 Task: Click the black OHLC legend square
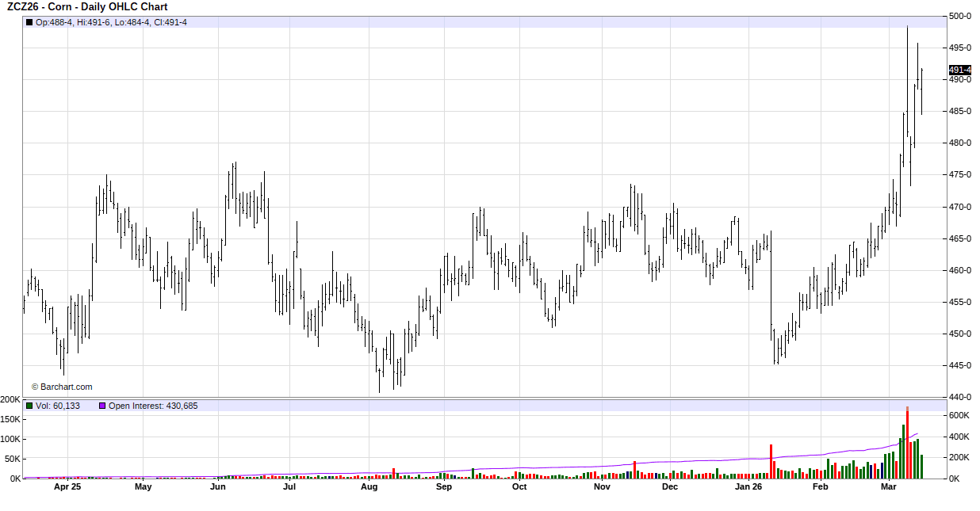point(29,22)
